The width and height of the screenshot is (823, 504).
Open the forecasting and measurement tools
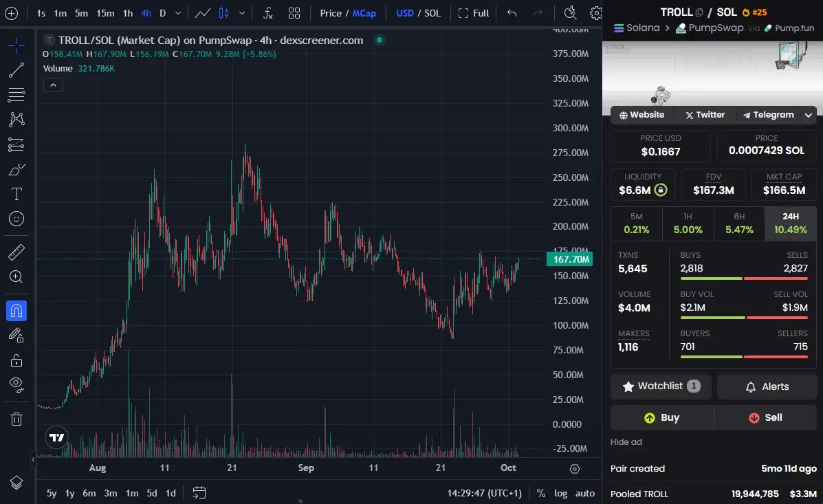[x=17, y=144]
